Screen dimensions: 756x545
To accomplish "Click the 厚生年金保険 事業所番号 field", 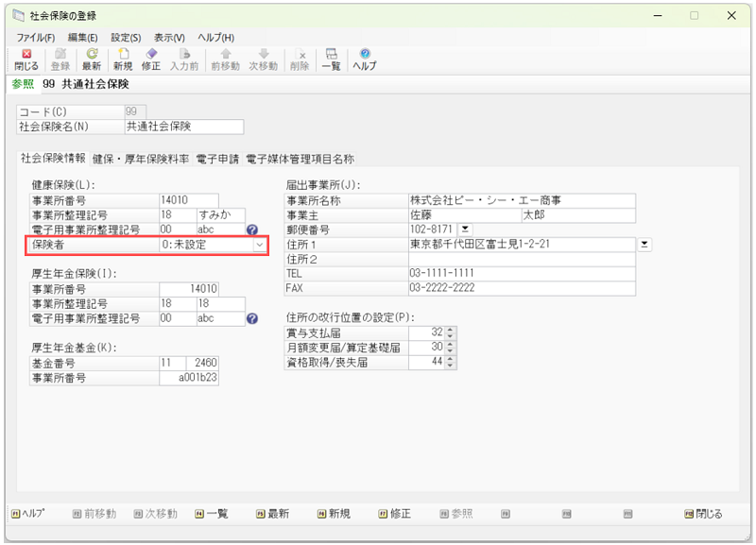I will (x=188, y=289).
